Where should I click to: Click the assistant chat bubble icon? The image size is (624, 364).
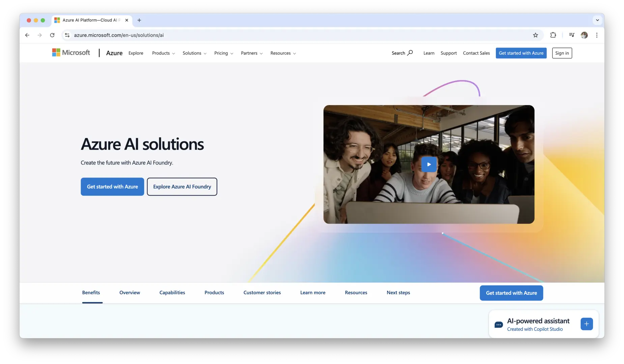(499, 325)
